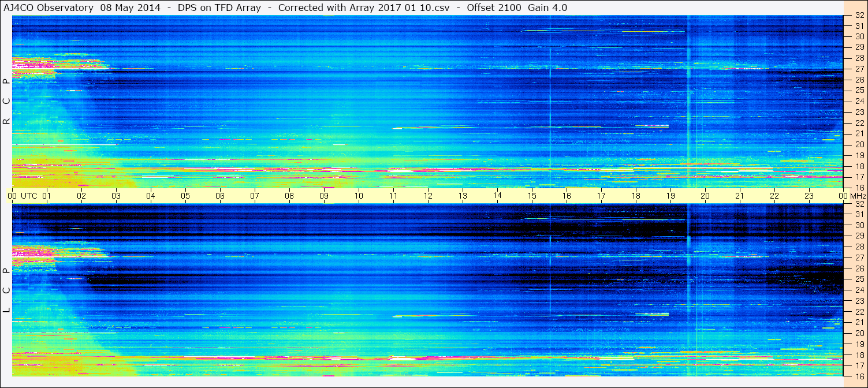Click the AJ4CO Observatory title text
Viewport: 868px width, 388px height.
tap(49, 8)
